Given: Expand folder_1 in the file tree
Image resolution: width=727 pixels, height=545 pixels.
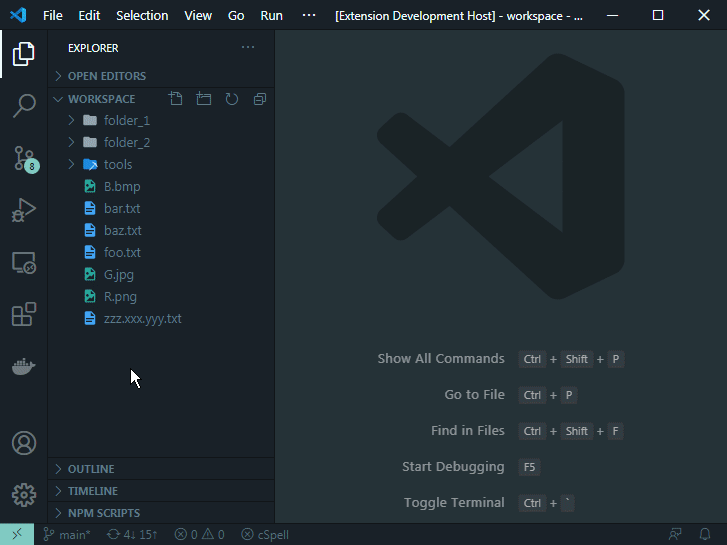Looking at the screenshot, I should coord(160,121).
